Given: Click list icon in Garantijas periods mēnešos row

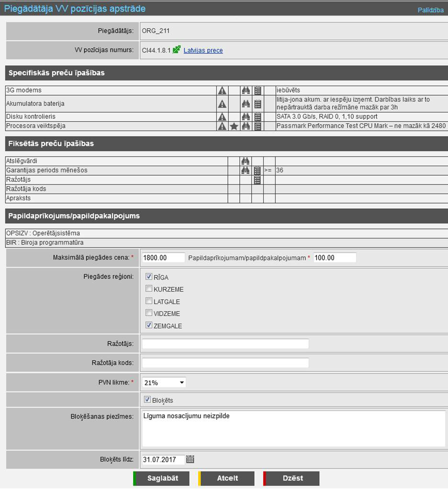Looking at the screenshot, I should pos(258,171).
